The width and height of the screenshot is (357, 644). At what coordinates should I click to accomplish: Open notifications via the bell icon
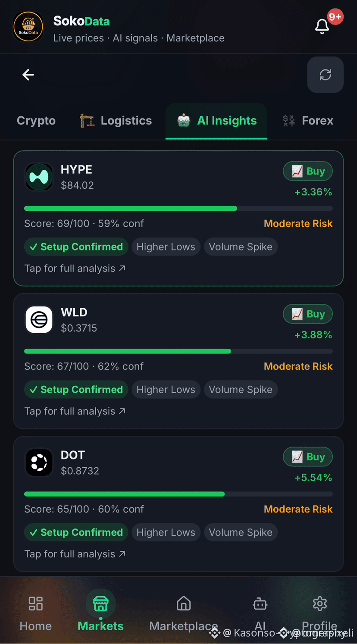pos(322,27)
